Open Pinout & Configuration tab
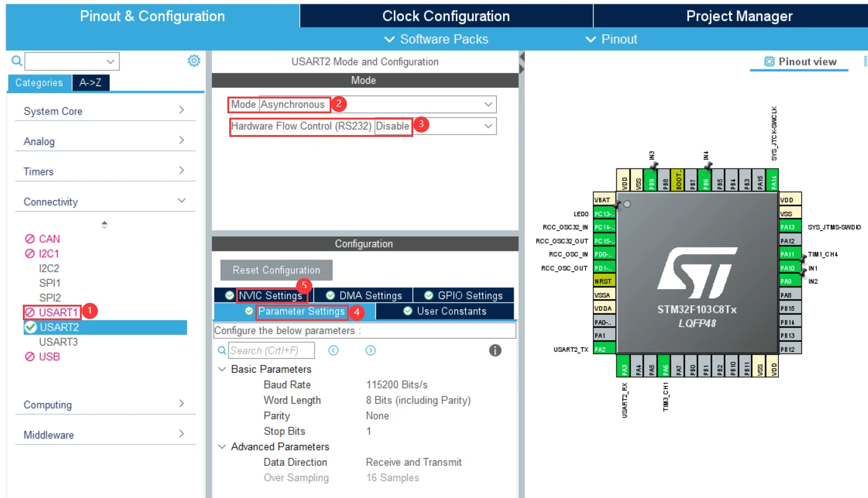Viewport: 868px width, 498px height. (x=152, y=16)
